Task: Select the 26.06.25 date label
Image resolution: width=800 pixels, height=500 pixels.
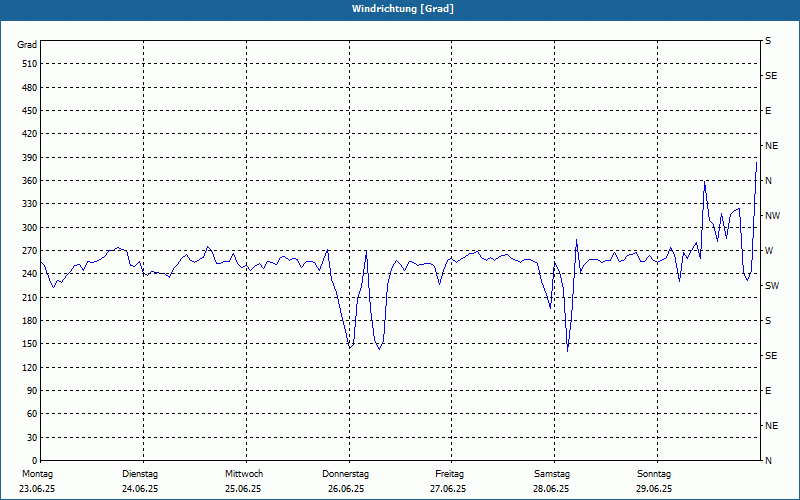Action: click(346, 489)
